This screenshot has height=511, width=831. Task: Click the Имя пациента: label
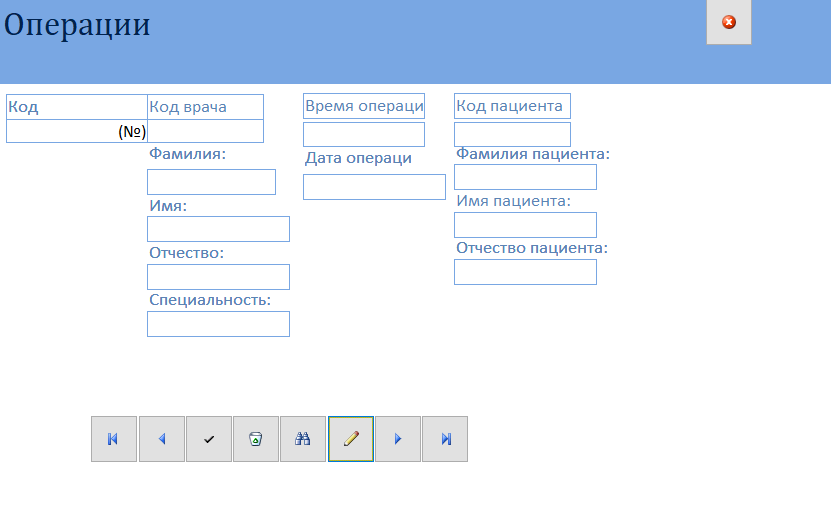point(514,201)
